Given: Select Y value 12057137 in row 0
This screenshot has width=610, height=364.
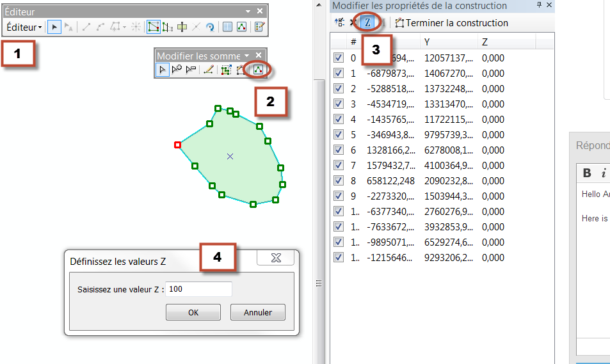Looking at the screenshot, I should click(x=449, y=58).
